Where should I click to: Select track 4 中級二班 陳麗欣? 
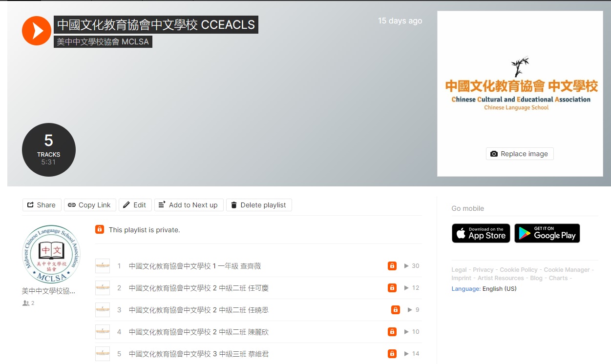pyautogui.click(x=198, y=332)
